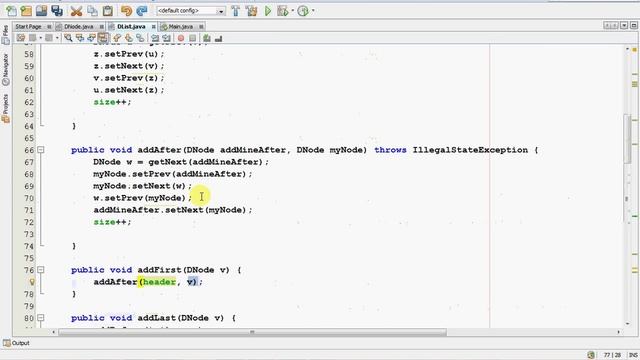Click Find Next Occurrence icon
The width and height of the screenshot is (640, 360).
pos(91,38)
